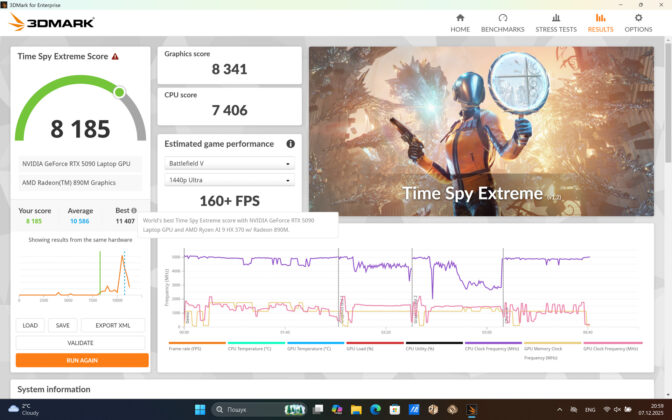Screen dimensions: 672x420
Task: Click the info icon next to Best score
Action: (x=134, y=210)
